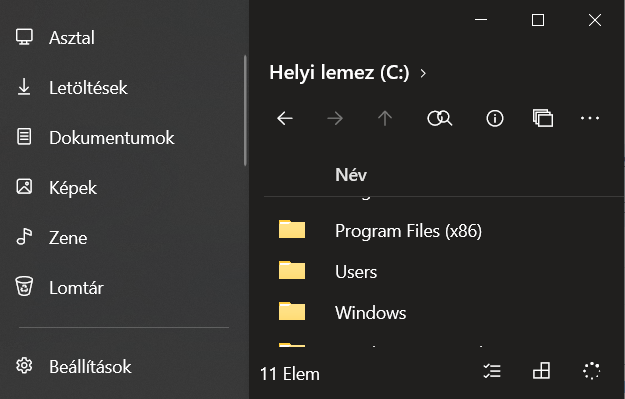Viewport: 625px width, 399px height.
Task: Go up one folder level
Action: tap(385, 118)
